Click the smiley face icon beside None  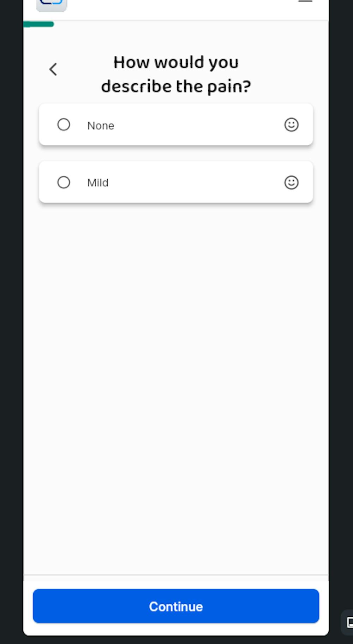pos(291,125)
